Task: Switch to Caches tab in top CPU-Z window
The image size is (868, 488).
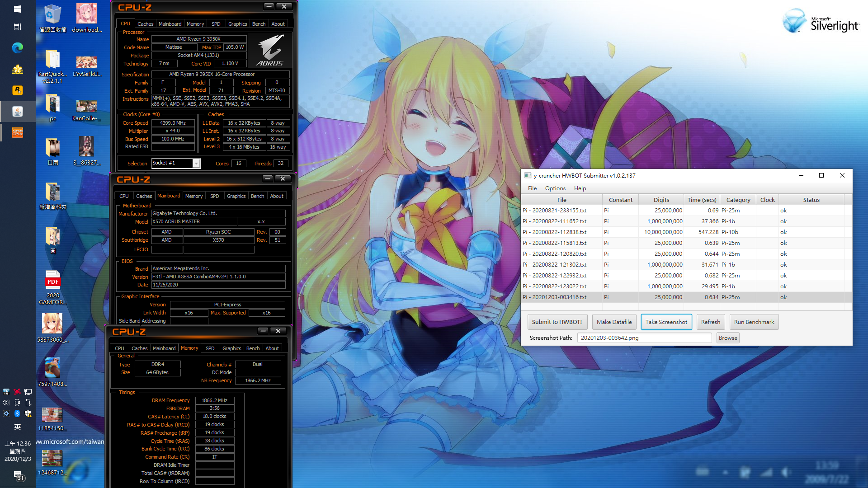Action: tap(146, 24)
